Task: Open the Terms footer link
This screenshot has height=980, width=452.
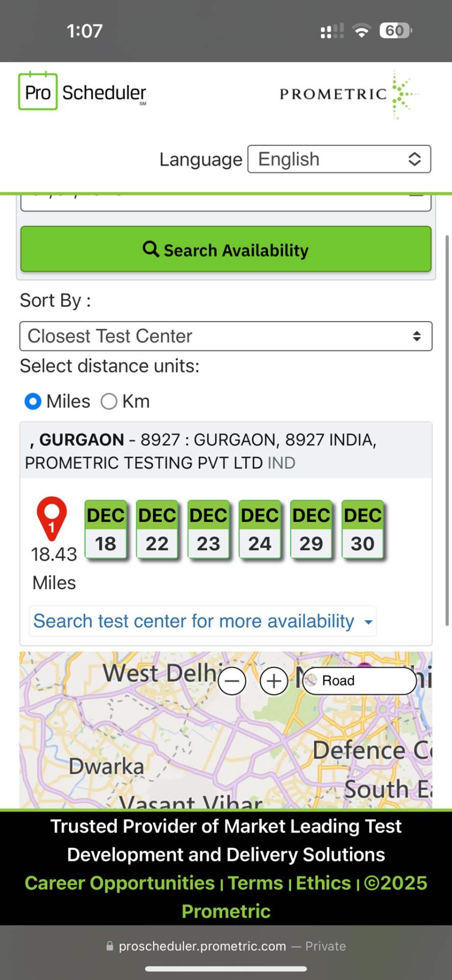Action: tap(255, 883)
